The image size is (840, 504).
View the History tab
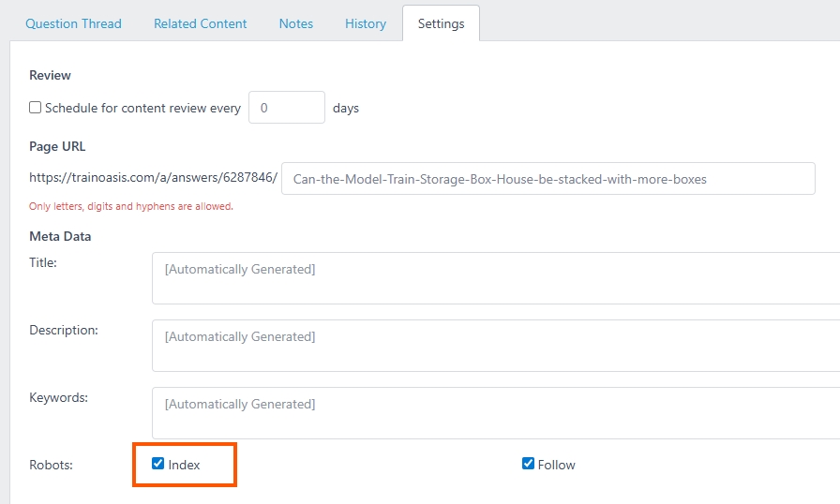point(365,23)
